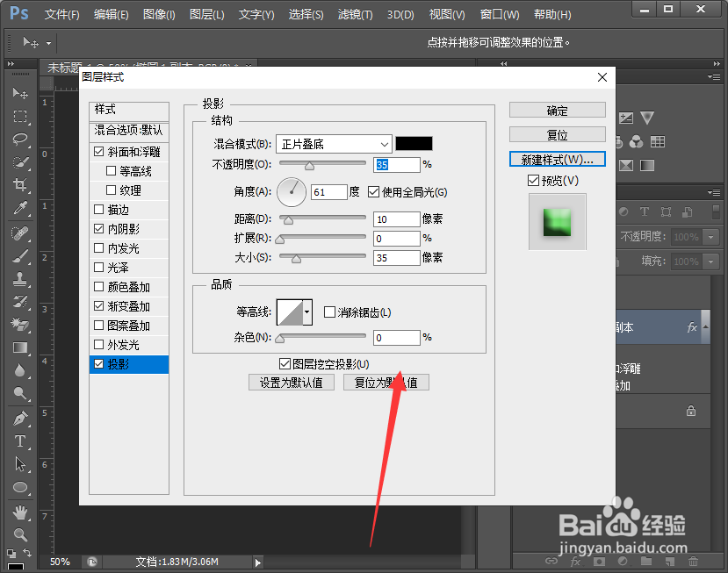
Task: Select the Ellipse shape tool
Action: click(20, 487)
